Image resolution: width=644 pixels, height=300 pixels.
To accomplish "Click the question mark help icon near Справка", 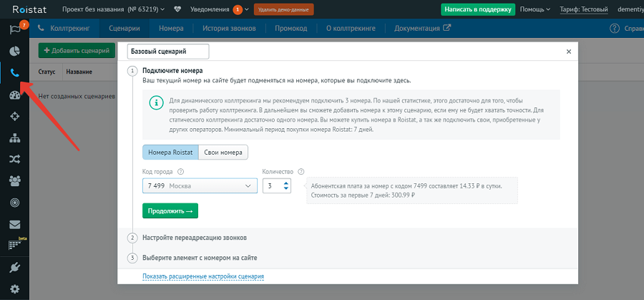I will click(x=615, y=29).
